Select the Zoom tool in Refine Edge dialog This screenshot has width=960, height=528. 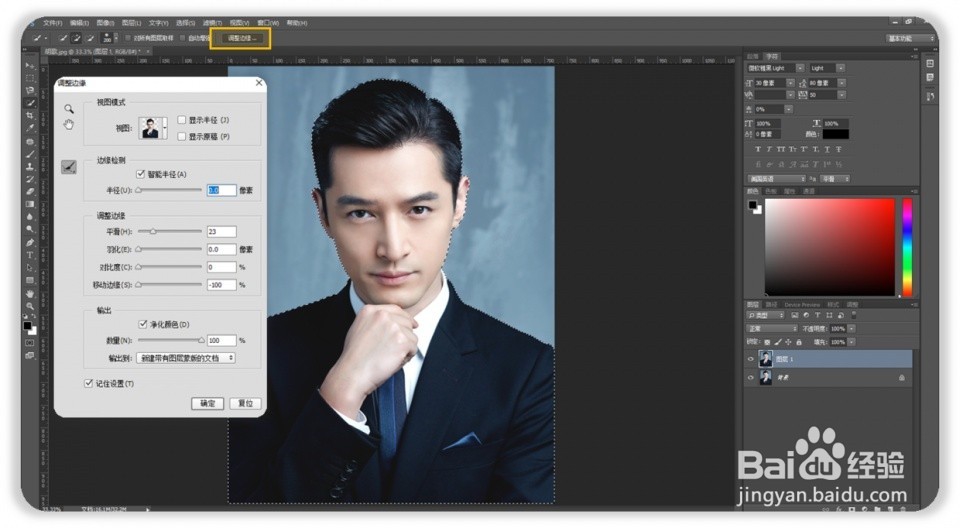(69, 109)
